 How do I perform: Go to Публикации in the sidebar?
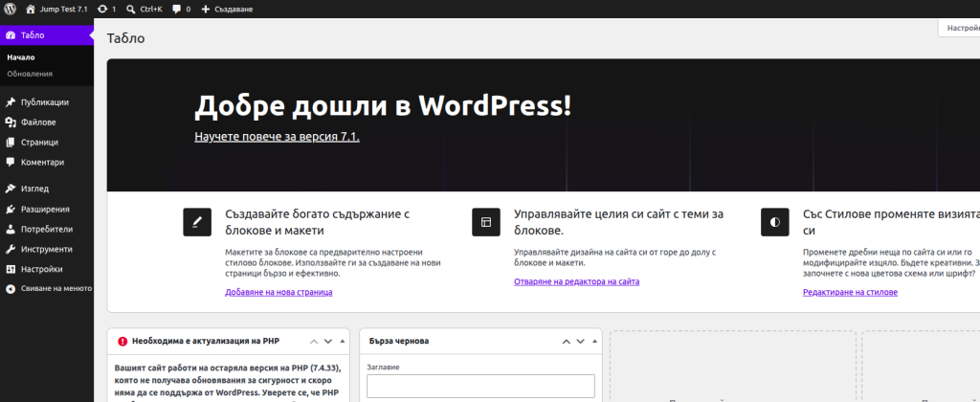47,102
